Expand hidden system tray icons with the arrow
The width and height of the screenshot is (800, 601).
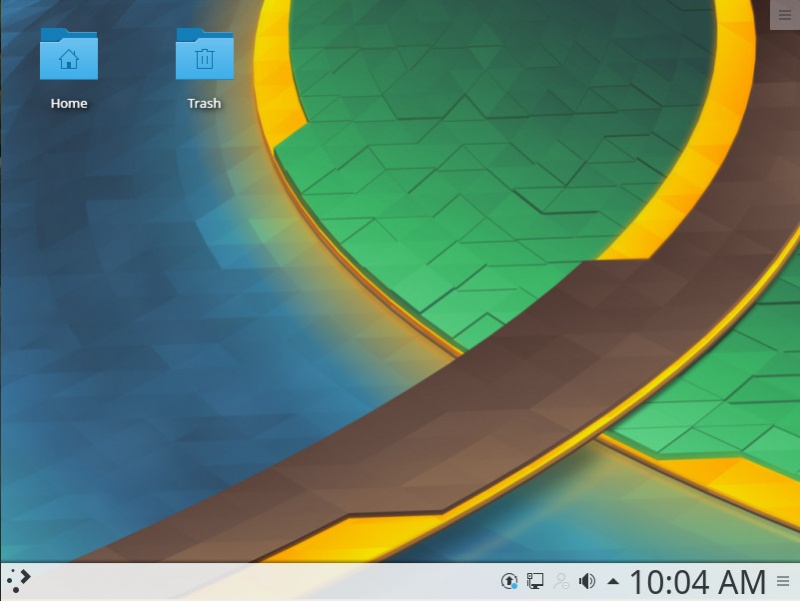[611, 580]
